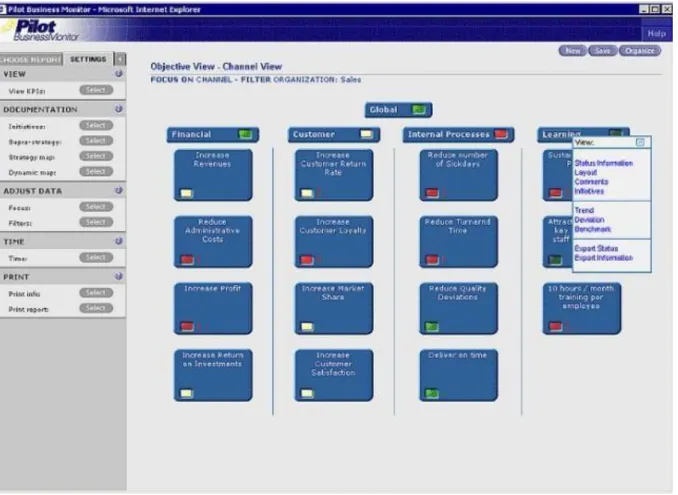Viewport: 678px width, 495px height.
Task: Open the Deliver on time objective card
Action: tap(458, 375)
